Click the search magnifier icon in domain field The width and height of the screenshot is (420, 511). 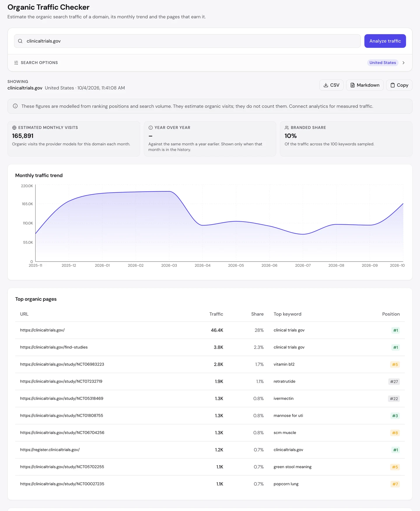click(x=20, y=41)
